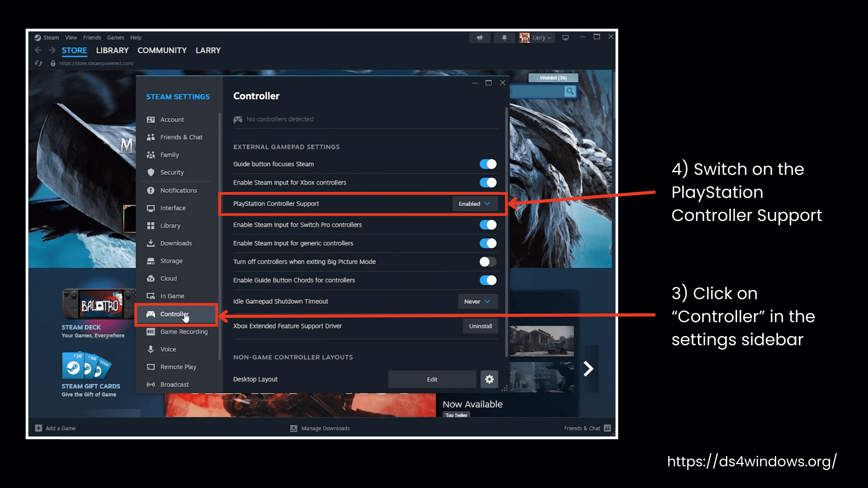Viewport: 868px width, 488px height.
Task: Edit the Desktop Layout
Action: coord(432,379)
